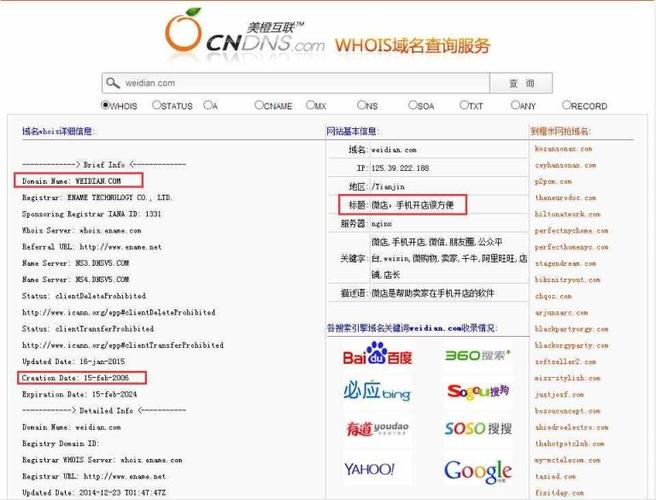This screenshot has height=500, width=656.
Task: Open the chqoz.com domain link
Action: tap(553, 296)
